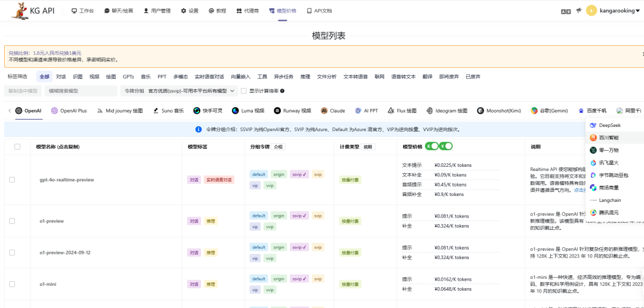Choose 字节跳动豆包 from provider list
644x308 pixels.
614,175
